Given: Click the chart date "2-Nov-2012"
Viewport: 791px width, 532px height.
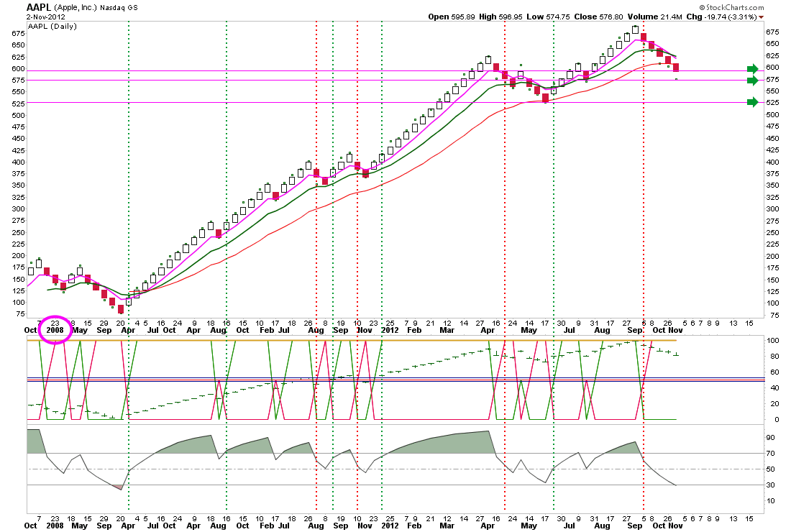Looking at the screenshot, I should (46, 17).
